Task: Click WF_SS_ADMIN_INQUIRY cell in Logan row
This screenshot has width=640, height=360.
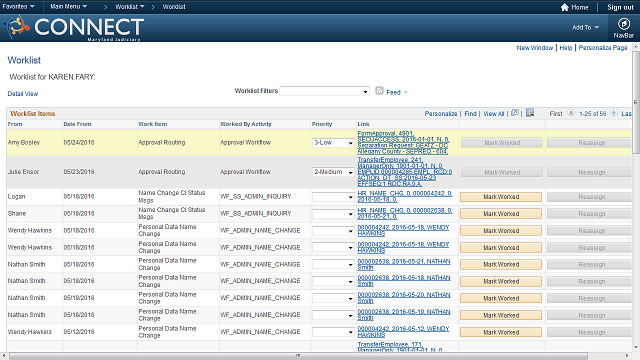Action: pyautogui.click(x=256, y=196)
